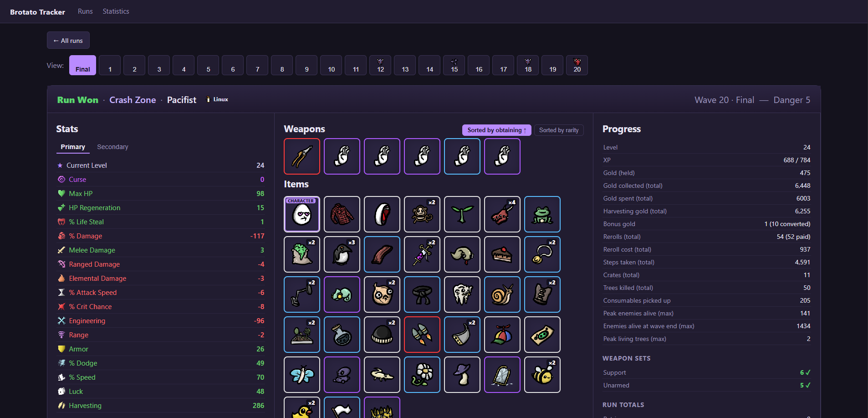The width and height of the screenshot is (868, 418).
Task: Sort weapons by obtaining order
Action: [x=497, y=130]
